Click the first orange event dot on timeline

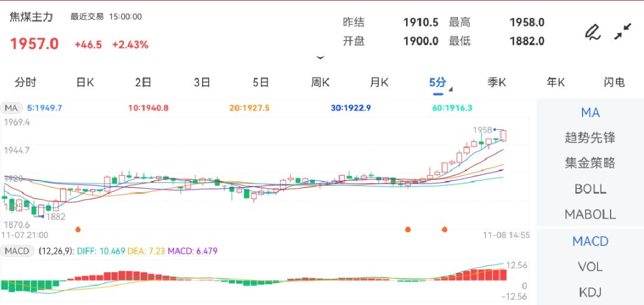point(78,229)
